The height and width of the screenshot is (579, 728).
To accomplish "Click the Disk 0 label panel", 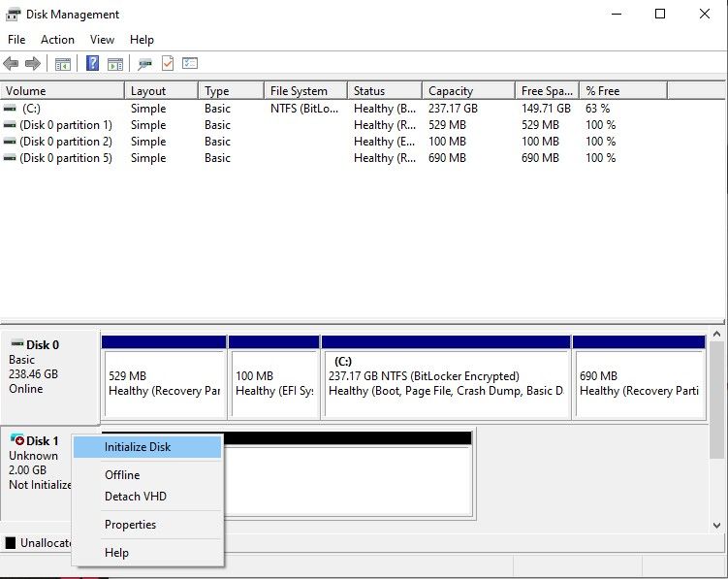I will [50, 376].
